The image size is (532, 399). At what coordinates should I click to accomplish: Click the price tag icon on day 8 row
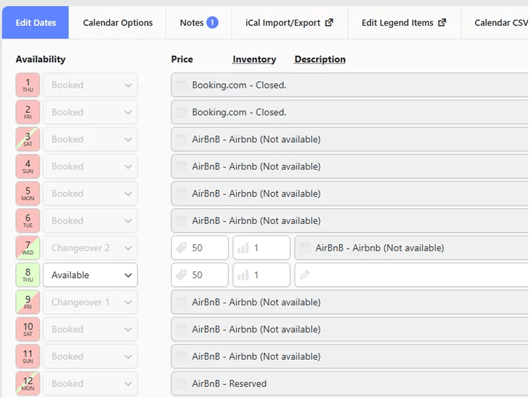(x=181, y=275)
